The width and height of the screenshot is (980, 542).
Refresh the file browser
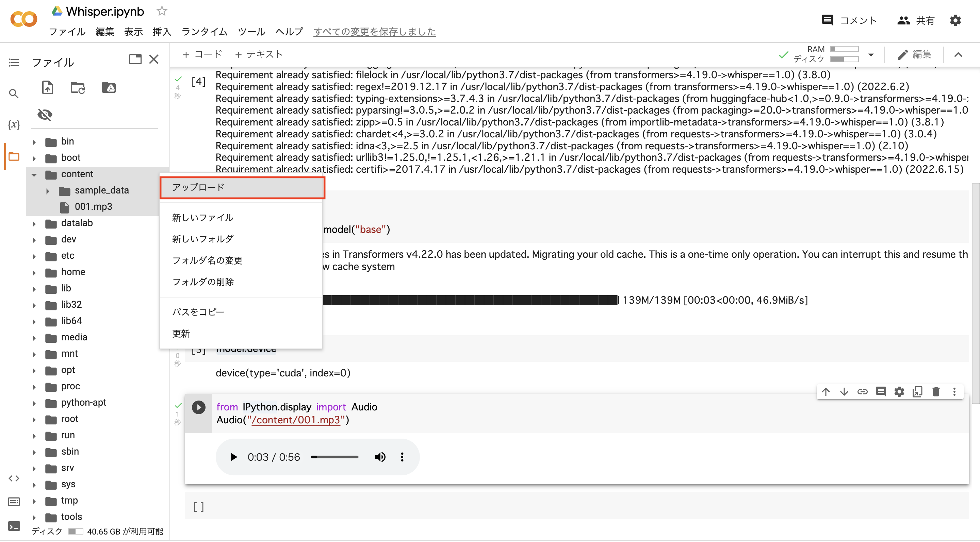(78, 87)
